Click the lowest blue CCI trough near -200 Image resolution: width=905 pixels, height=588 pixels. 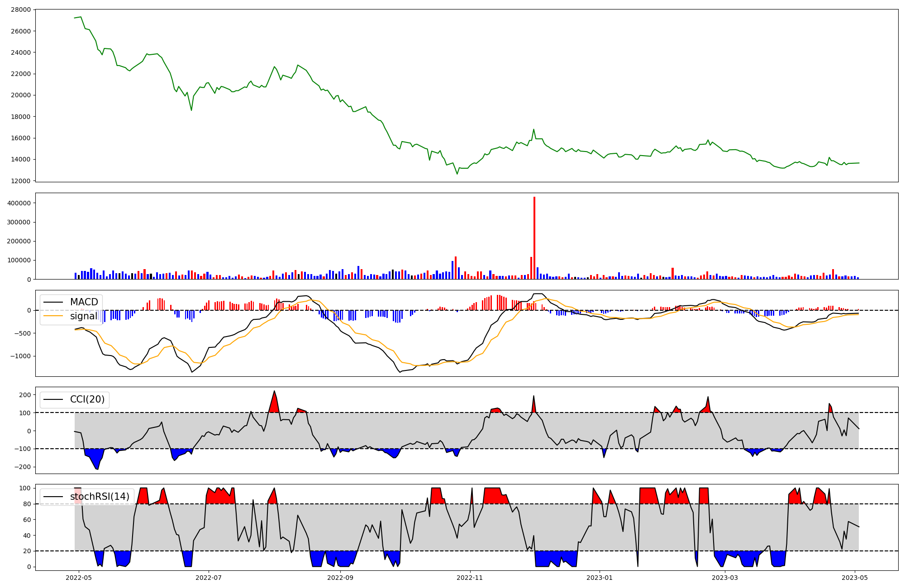pyautogui.click(x=97, y=465)
